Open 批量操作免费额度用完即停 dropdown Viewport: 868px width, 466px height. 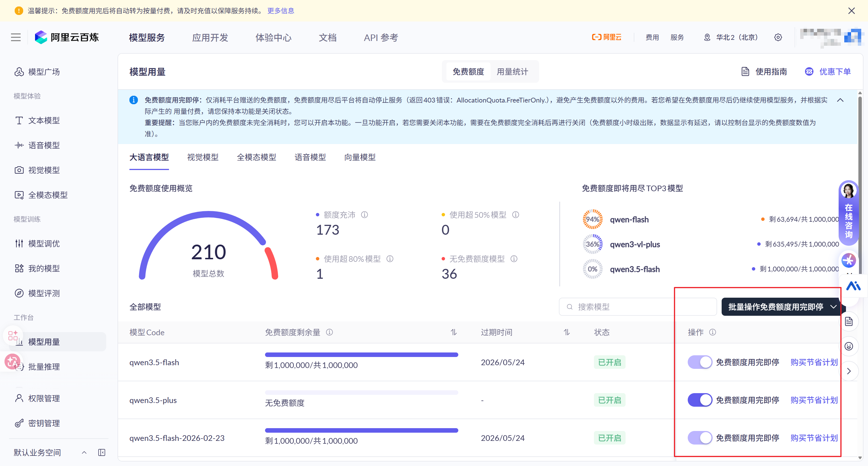pos(782,307)
